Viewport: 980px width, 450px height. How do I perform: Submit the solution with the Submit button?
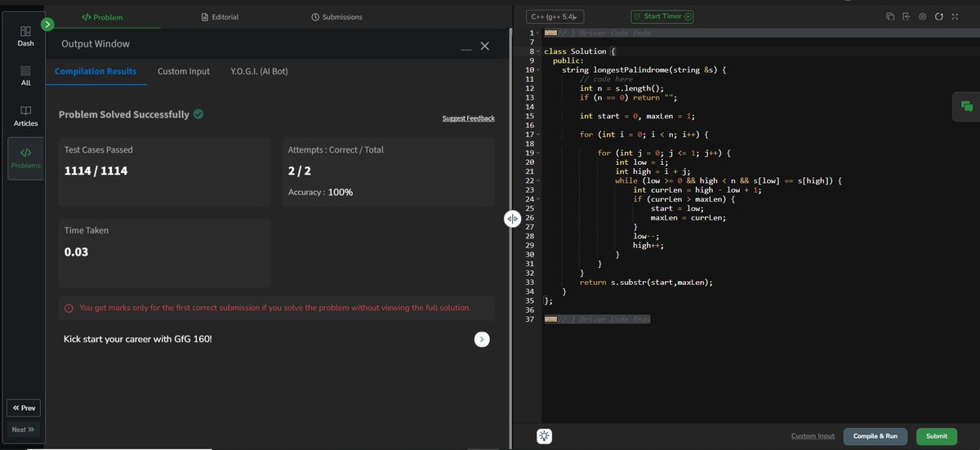click(x=937, y=436)
